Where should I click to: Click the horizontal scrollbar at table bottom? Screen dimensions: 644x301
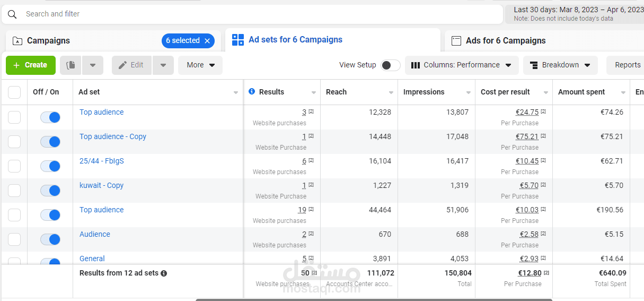(x=374, y=299)
